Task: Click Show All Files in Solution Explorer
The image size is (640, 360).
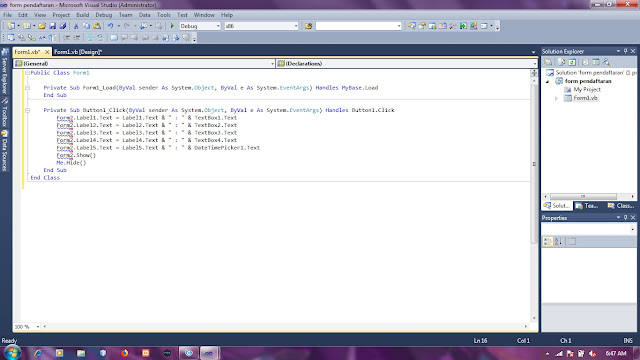Action: (561, 62)
